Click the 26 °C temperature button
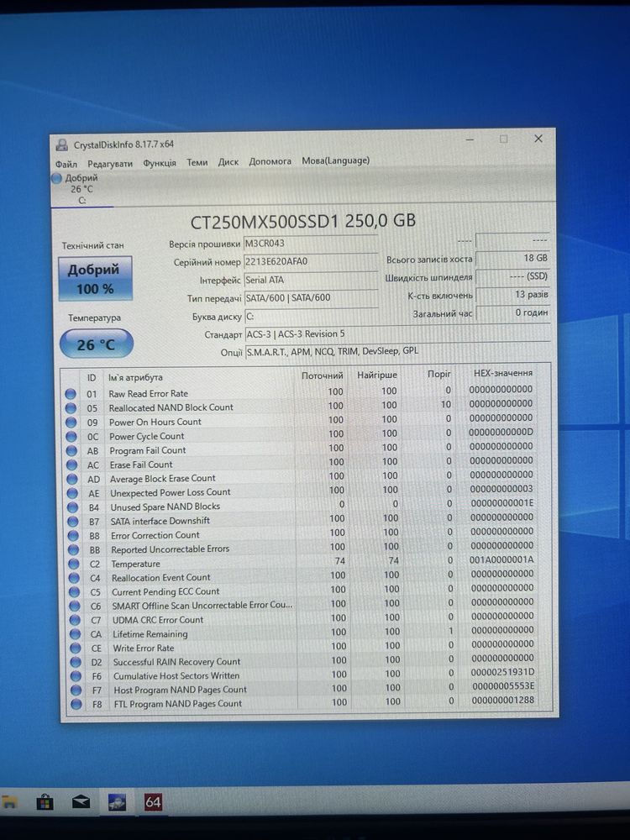630x840 pixels. (96, 344)
